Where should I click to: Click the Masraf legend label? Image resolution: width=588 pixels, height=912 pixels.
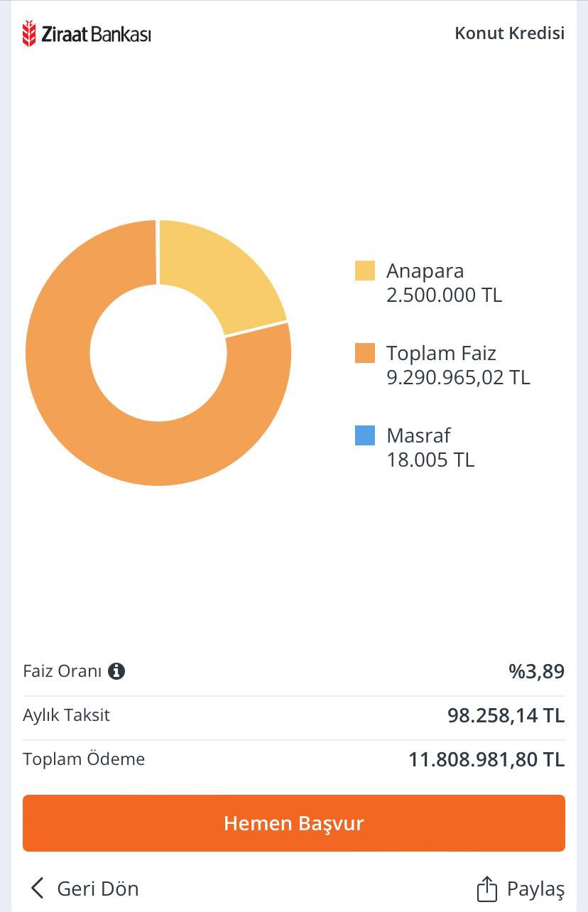point(418,435)
